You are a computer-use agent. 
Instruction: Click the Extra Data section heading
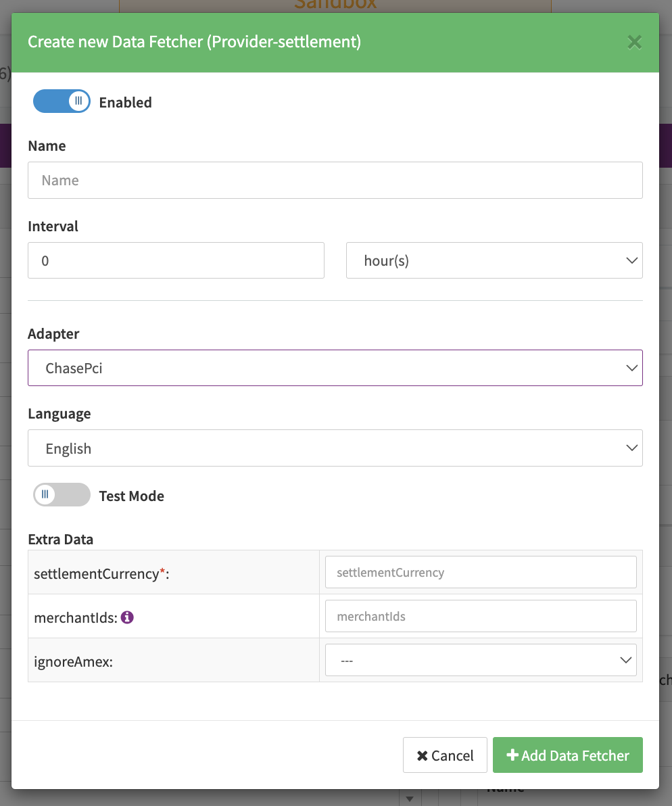tap(60, 540)
